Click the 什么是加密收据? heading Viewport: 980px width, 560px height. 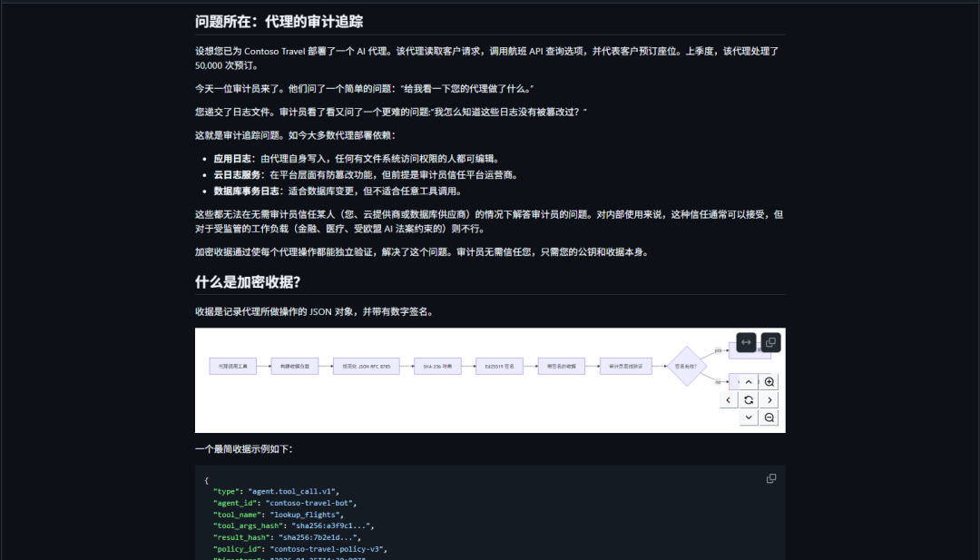[x=248, y=282]
